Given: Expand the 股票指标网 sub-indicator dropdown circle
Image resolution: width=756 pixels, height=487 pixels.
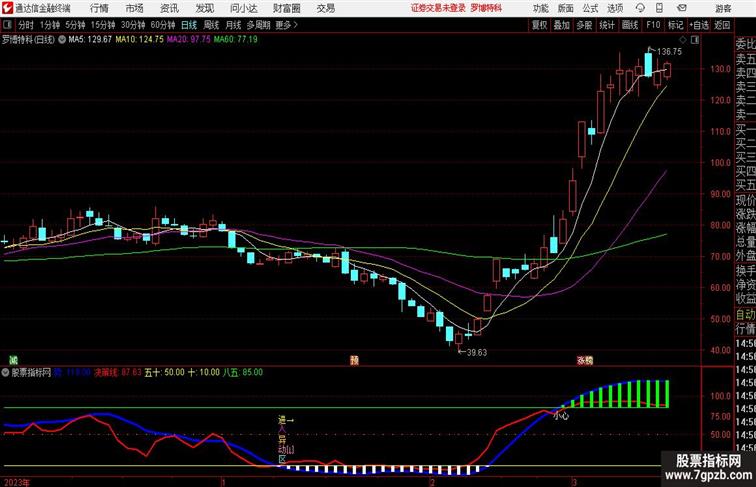Looking at the screenshot, I should [x=5, y=372].
